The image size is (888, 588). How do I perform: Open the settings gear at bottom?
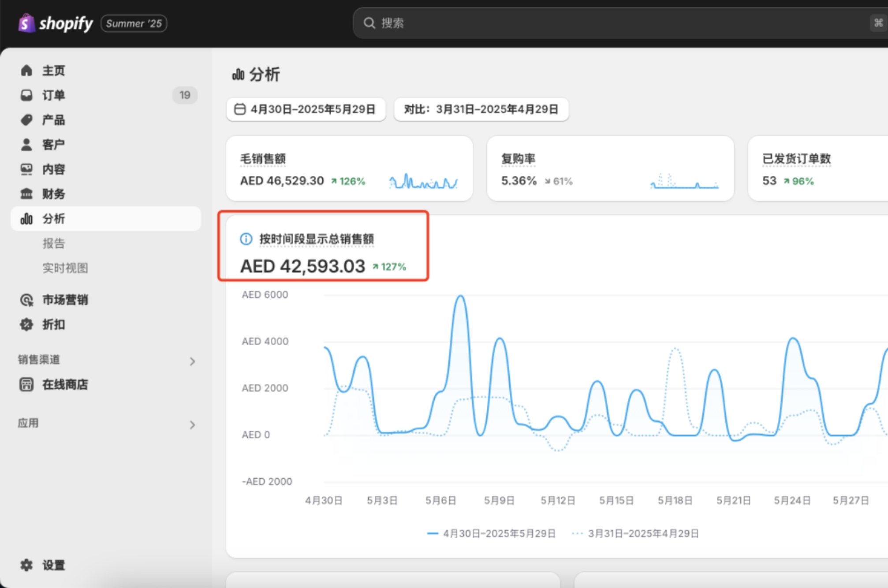26,565
